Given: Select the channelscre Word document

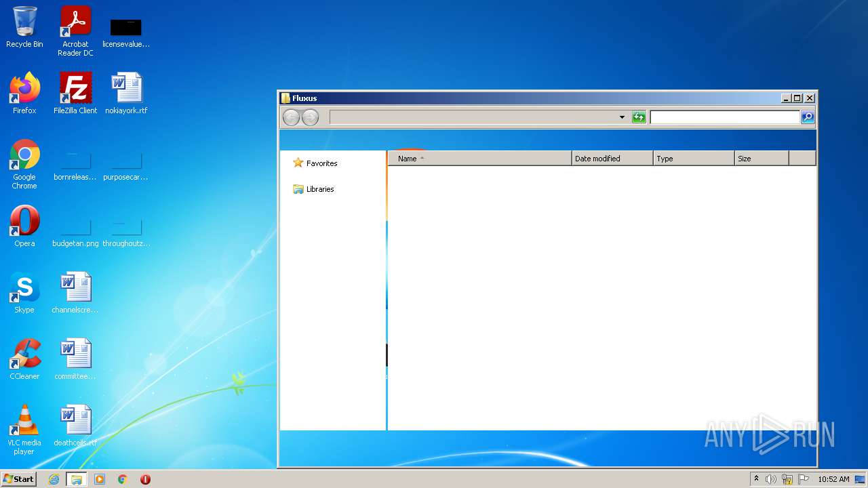Looking at the screenshot, I should tap(75, 293).
